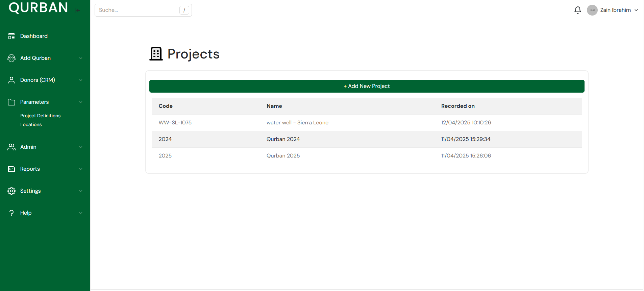Click the Settings gear icon
The height and width of the screenshot is (291, 644).
(x=11, y=191)
